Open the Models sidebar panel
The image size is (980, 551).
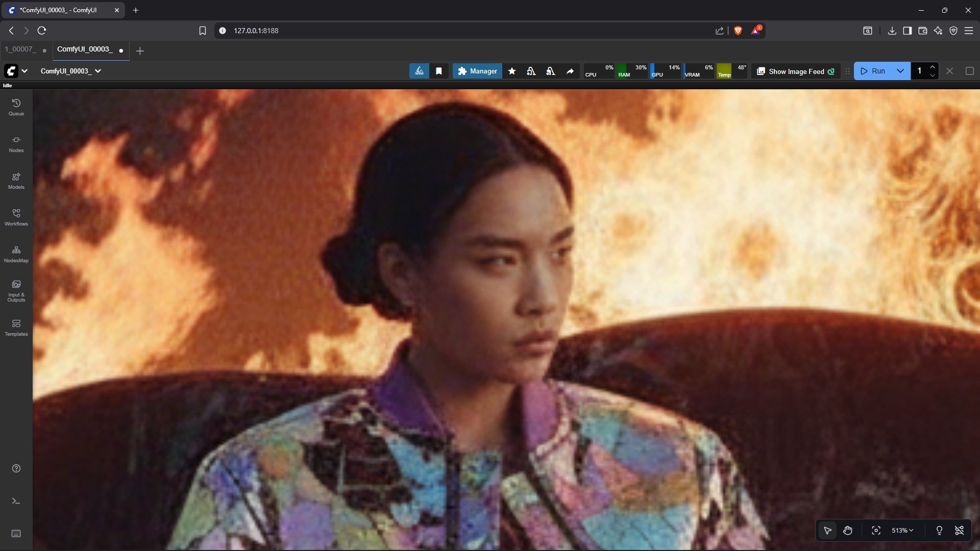coord(16,180)
